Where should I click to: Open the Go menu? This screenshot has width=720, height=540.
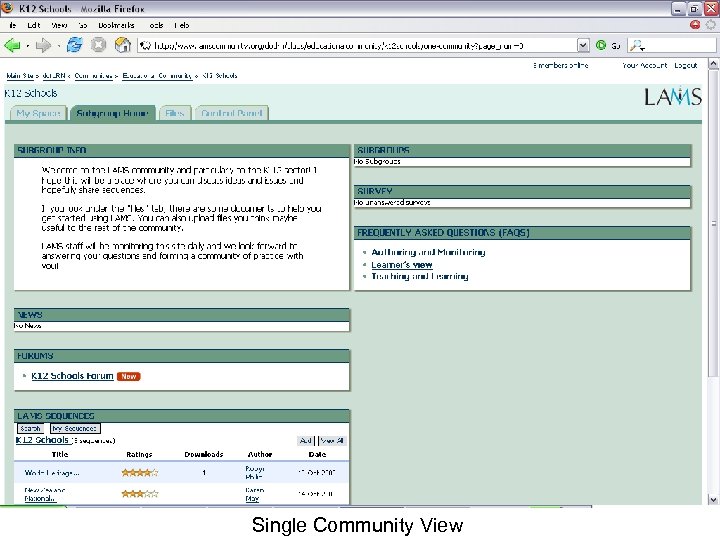point(83,25)
